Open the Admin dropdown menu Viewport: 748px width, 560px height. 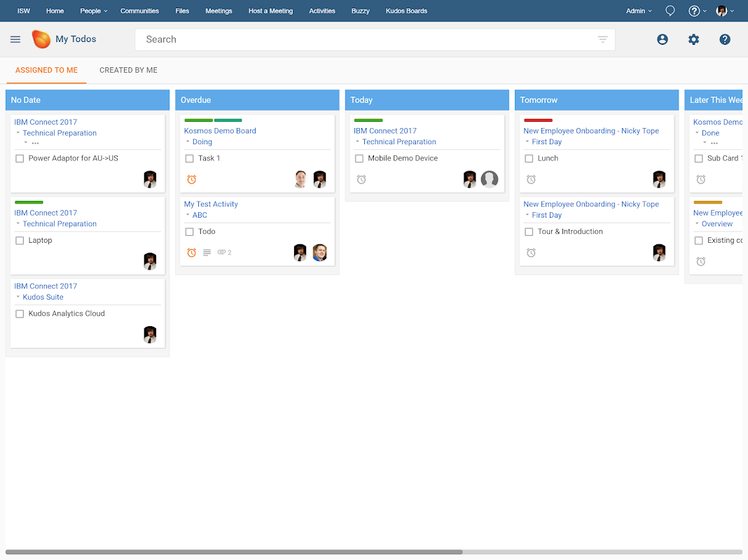pyautogui.click(x=639, y=11)
